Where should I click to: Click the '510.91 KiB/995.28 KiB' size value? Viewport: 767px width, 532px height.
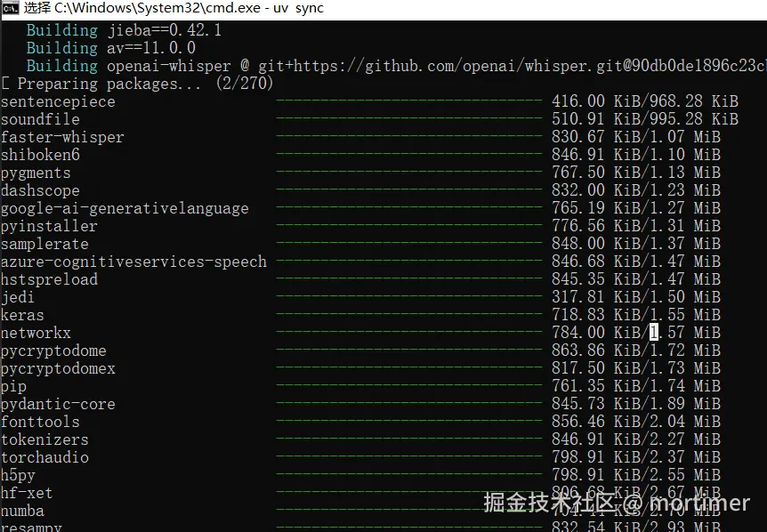coord(645,119)
